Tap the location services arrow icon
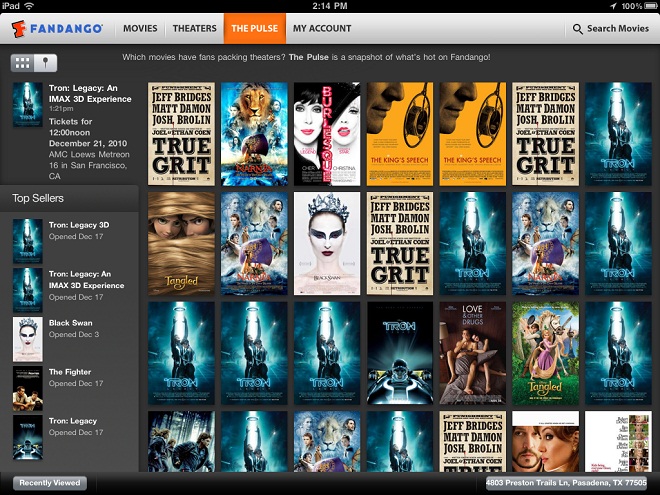This screenshot has width=660, height=495. [613, 6]
